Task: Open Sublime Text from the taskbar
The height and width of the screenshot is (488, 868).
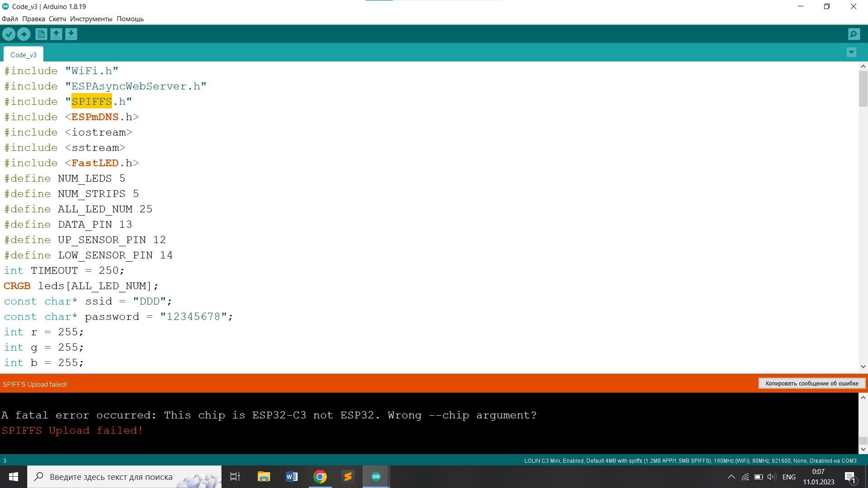Action: [x=348, y=477]
